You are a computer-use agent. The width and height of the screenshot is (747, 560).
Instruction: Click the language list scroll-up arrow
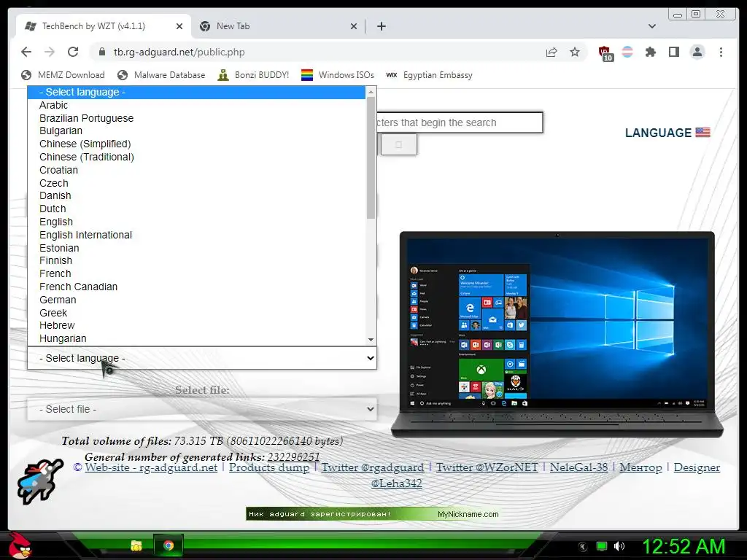[x=371, y=92]
